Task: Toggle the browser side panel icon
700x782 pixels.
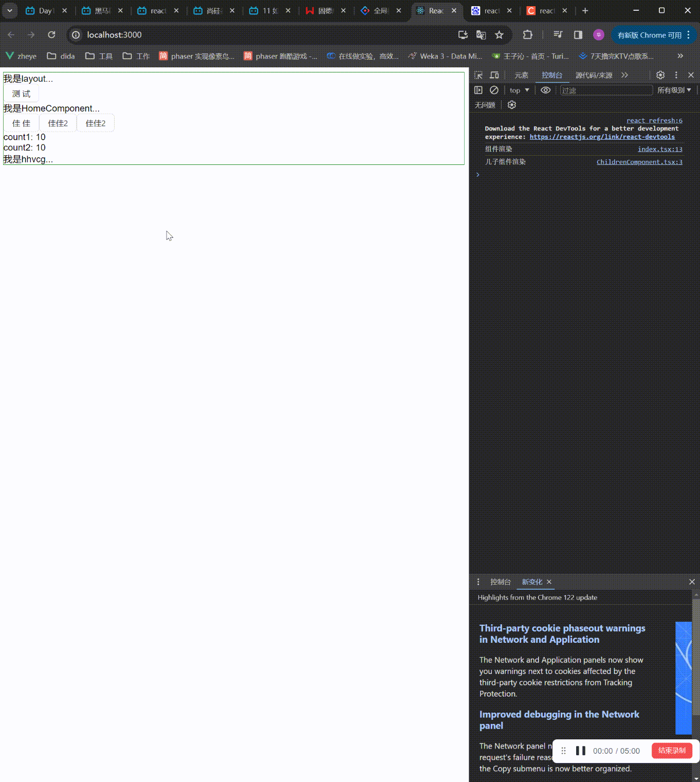Action: pyautogui.click(x=578, y=35)
